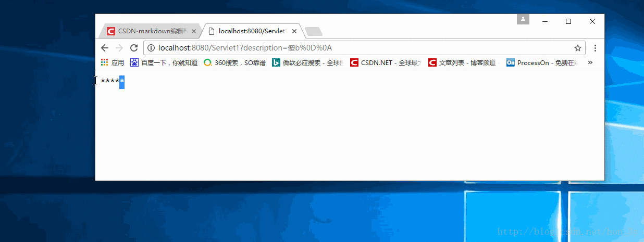View site information icon in address bar

151,48
